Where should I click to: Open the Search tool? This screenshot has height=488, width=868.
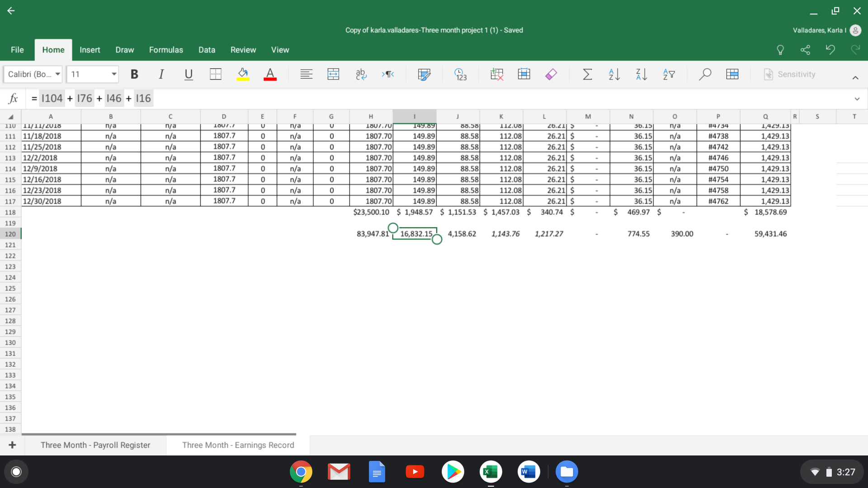pyautogui.click(x=705, y=74)
